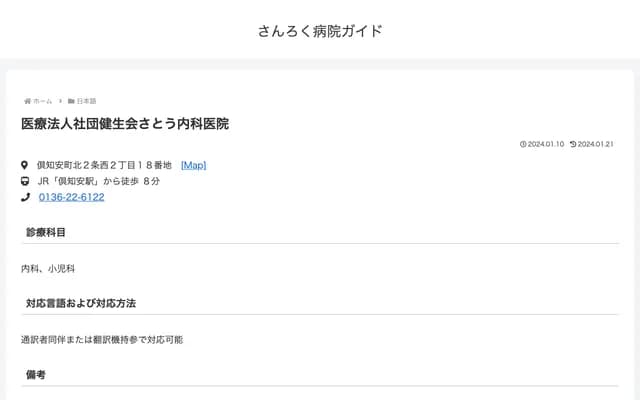Click the 対応言語および対応方法 heading
Image resolution: width=640 pixels, height=400 pixels.
pyautogui.click(x=81, y=303)
